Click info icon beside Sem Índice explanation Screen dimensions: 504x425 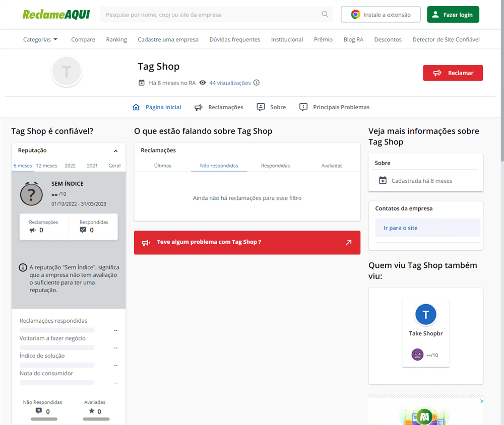[x=23, y=267]
